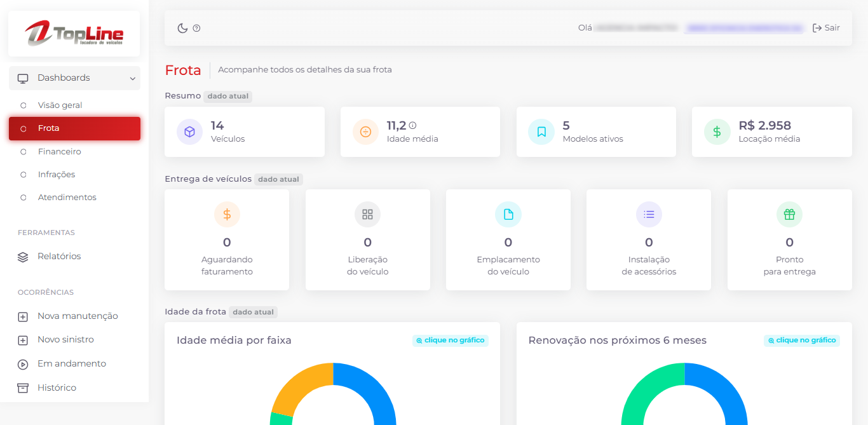This screenshot has width=868, height=425.
Task: Click the Emplacamento do veículo document icon
Action: coord(508,215)
